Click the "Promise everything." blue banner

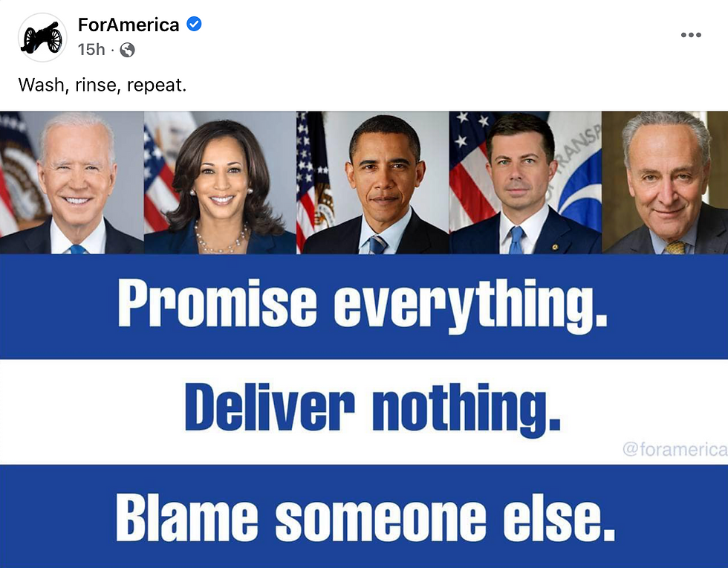[x=364, y=307]
